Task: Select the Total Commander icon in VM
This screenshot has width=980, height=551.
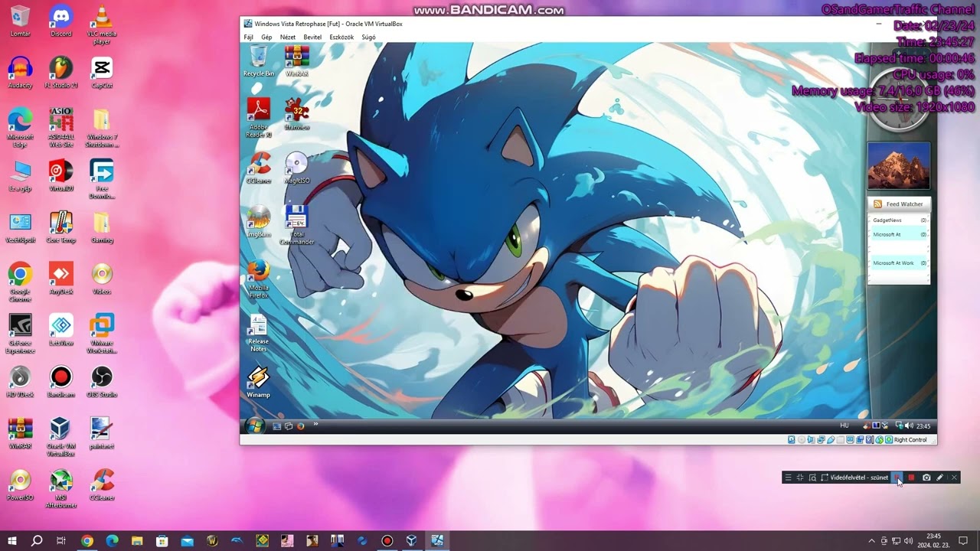Action: 297,225
